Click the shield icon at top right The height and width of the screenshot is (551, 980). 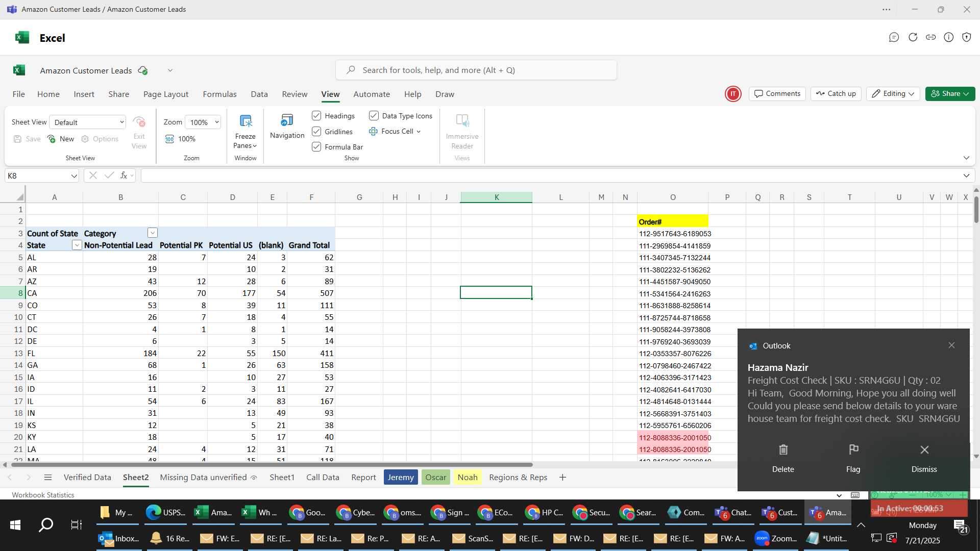point(967,37)
